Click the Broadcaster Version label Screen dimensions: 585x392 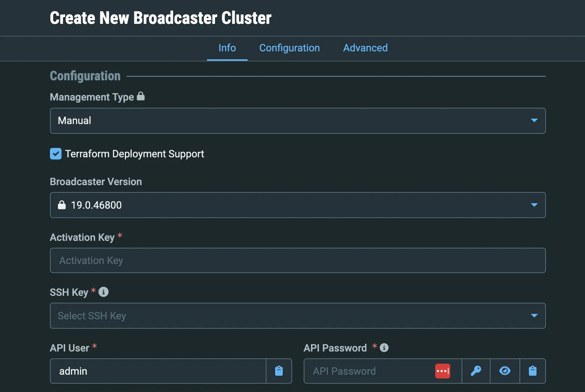[x=96, y=182]
